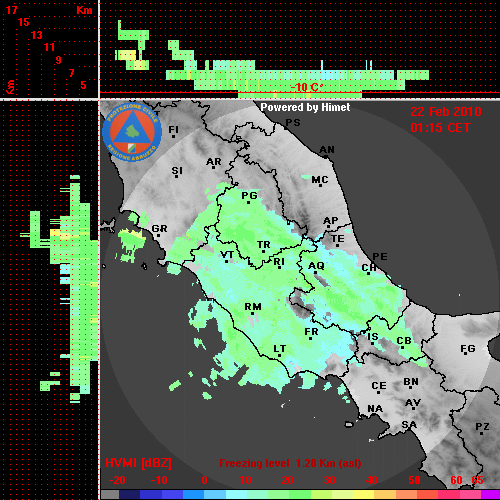This screenshot has width=500, height=500.
Task: Click the 'Freezing level 1.28 Km (asl)' text
Action: coord(290,463)
